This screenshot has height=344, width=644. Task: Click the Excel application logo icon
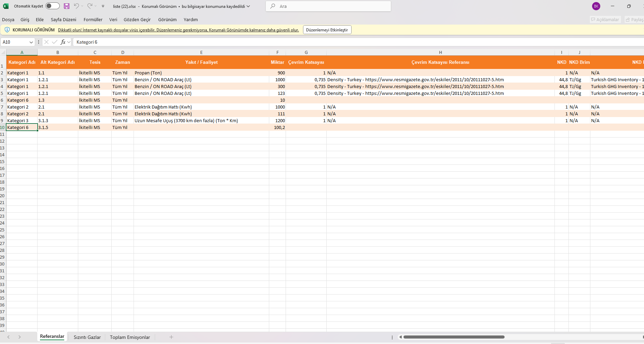6,6
